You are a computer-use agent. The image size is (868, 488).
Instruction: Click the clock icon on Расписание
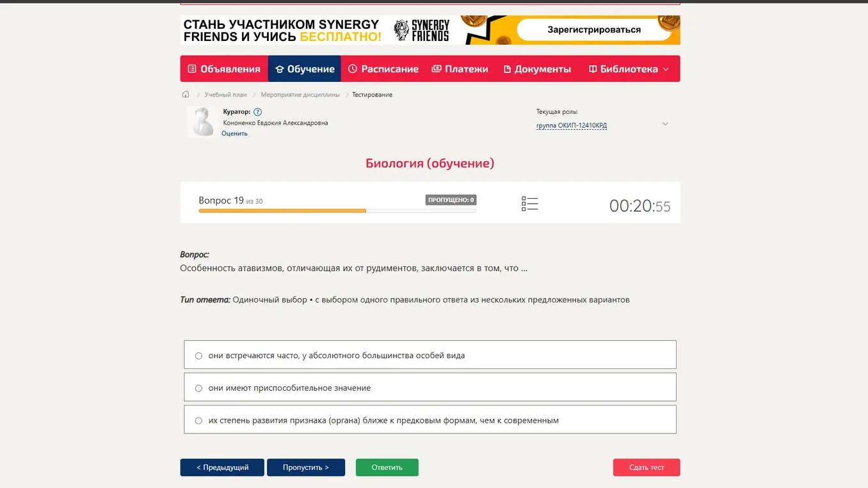[353, 68]
